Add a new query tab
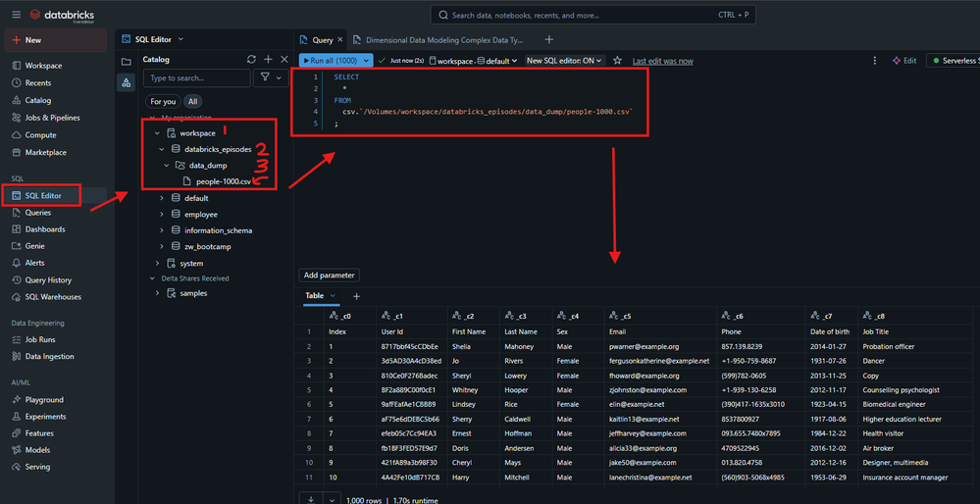 [x=548, y=40]
